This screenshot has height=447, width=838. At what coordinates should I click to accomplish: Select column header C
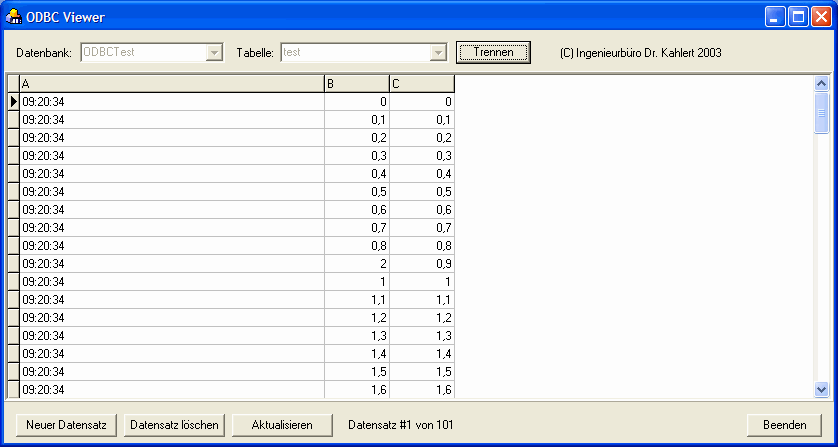[422, 84]
